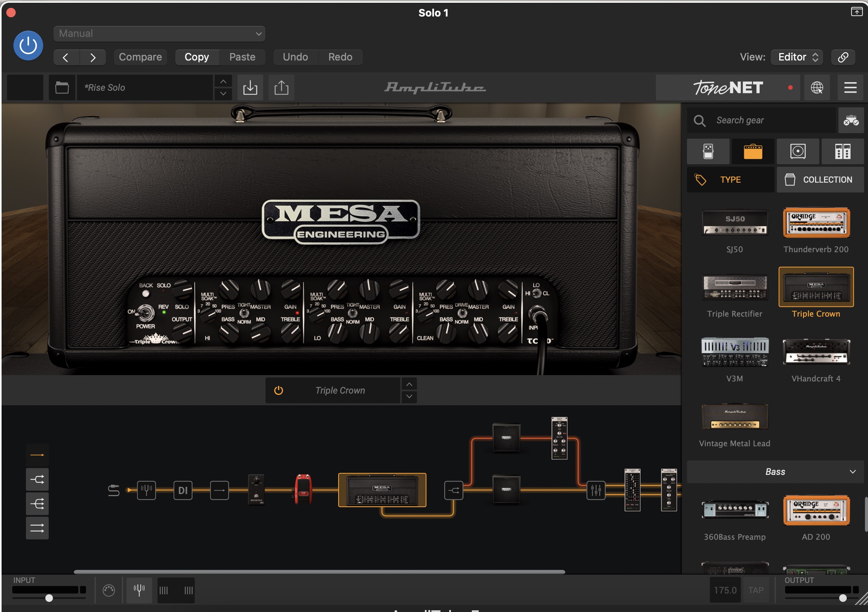Click the Undo button
Viewport: 868px width, 612px height.
[295, 57]
